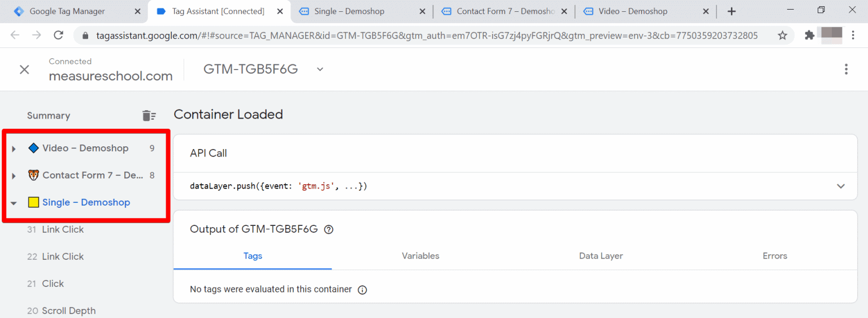Select the Link Click event 31

click(62, 229)
